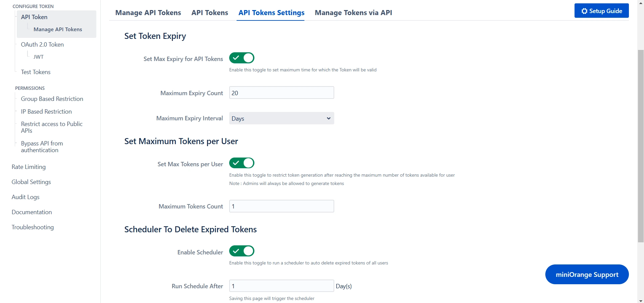Toggle Set Max Tokens per User off

click(241, 163)
